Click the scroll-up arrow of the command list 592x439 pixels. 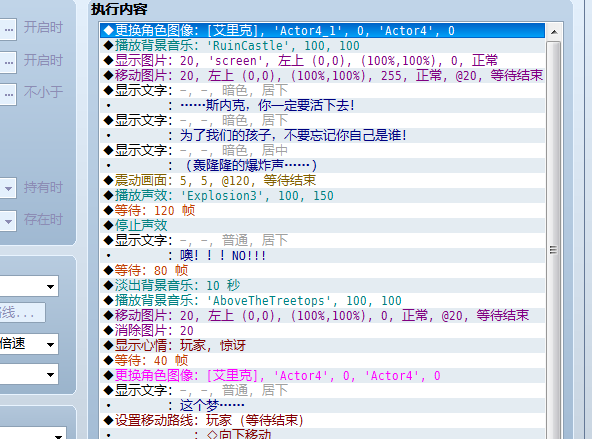554,32
